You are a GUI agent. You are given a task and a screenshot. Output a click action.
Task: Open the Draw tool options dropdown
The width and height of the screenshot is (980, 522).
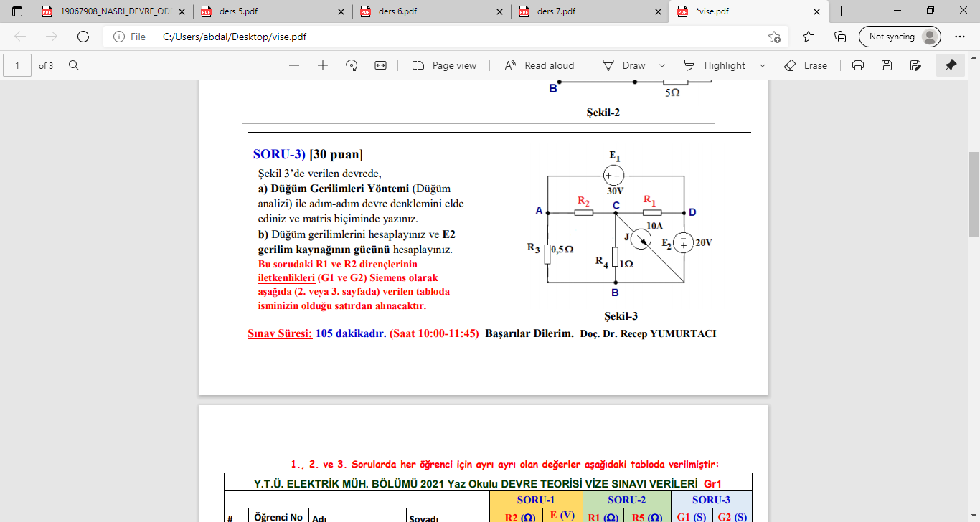pyautogui.click(x=661, y=65)
